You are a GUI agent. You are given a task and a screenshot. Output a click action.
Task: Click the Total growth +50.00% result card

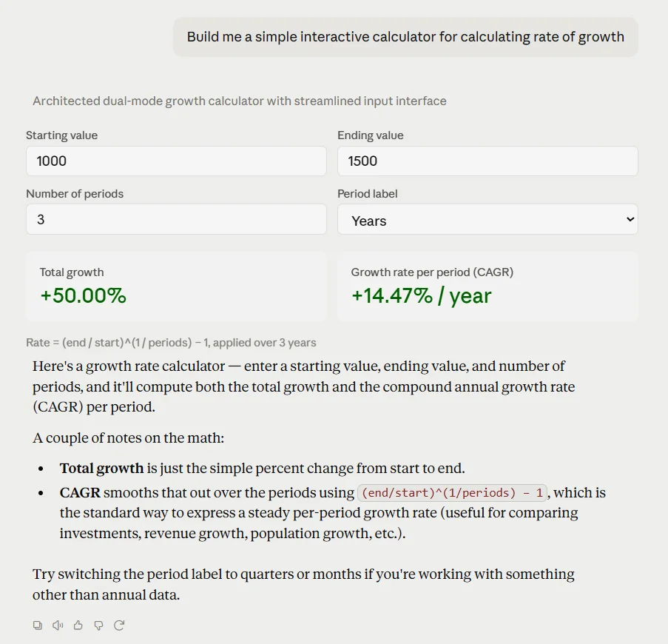coord(176,286)
